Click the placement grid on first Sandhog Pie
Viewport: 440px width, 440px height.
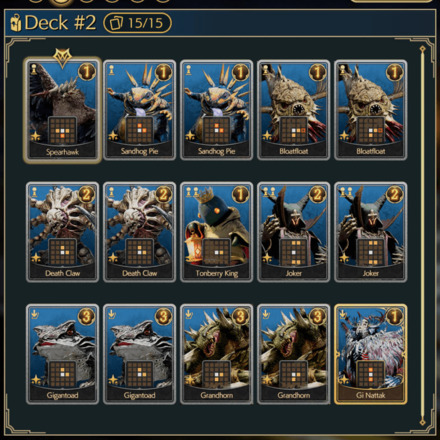pos(140,130)
